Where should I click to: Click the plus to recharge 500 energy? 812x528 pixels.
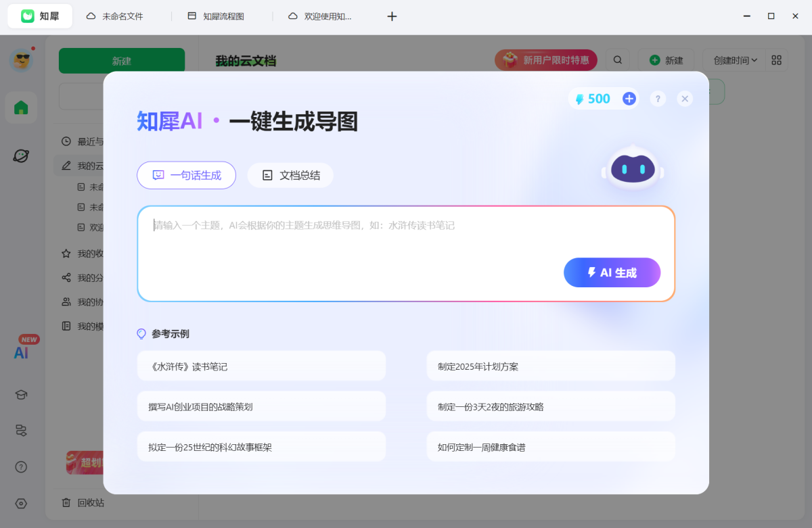coord(629,98)
